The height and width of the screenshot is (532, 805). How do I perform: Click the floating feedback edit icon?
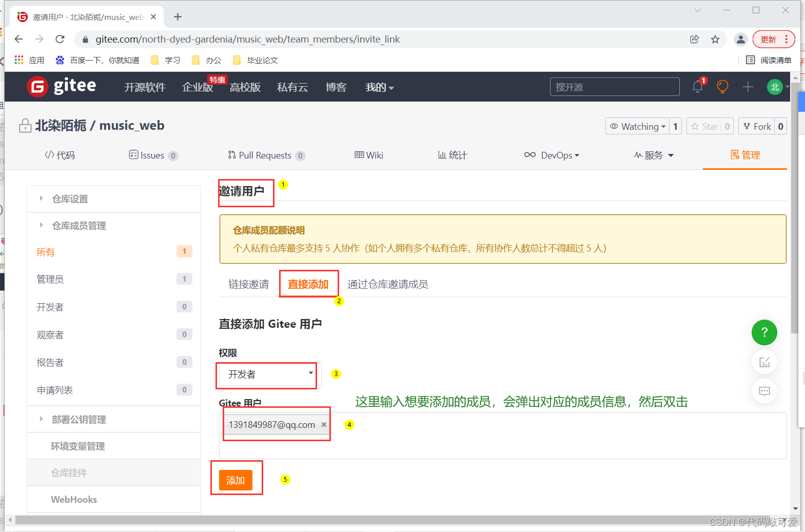pos(764,362)
